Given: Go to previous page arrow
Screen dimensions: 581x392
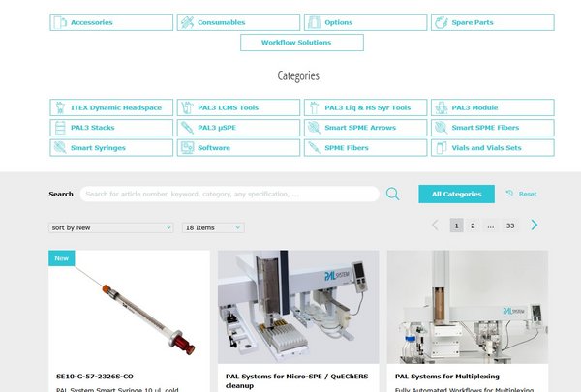Looking at the screenshot, I should [436, 226].
